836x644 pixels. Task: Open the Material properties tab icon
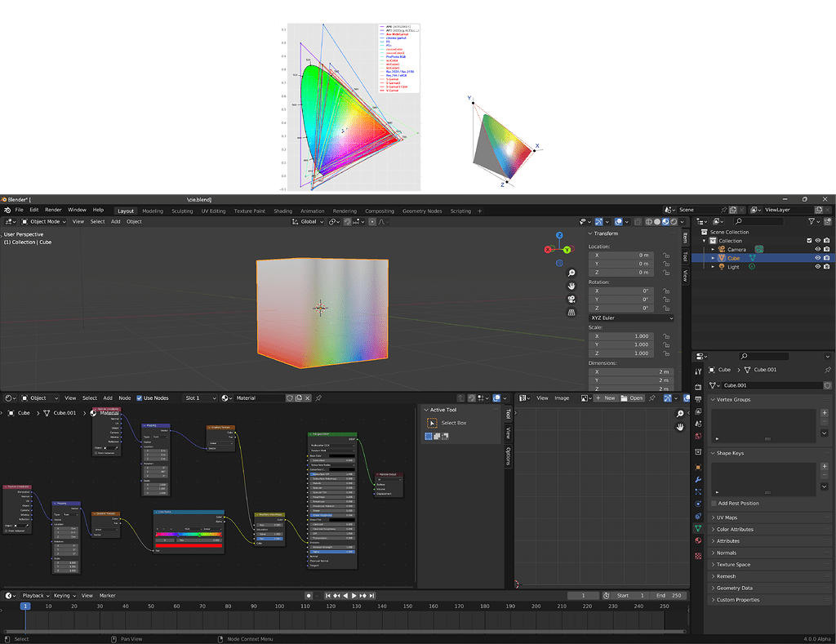pyautogui.click(x=698, y=540)
